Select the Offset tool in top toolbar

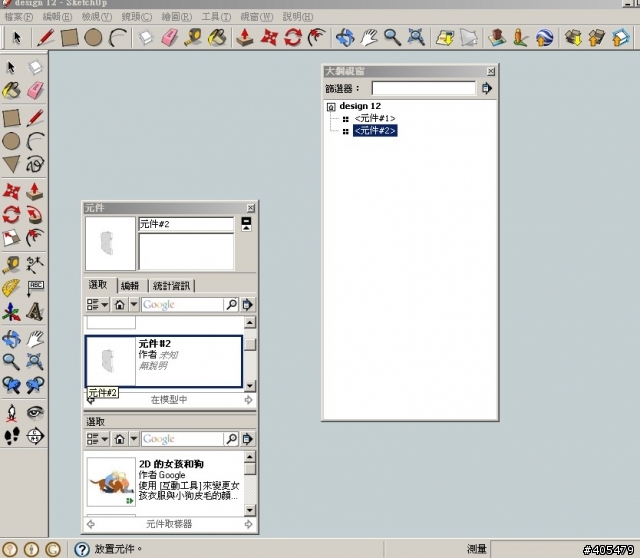pos(317,37)
